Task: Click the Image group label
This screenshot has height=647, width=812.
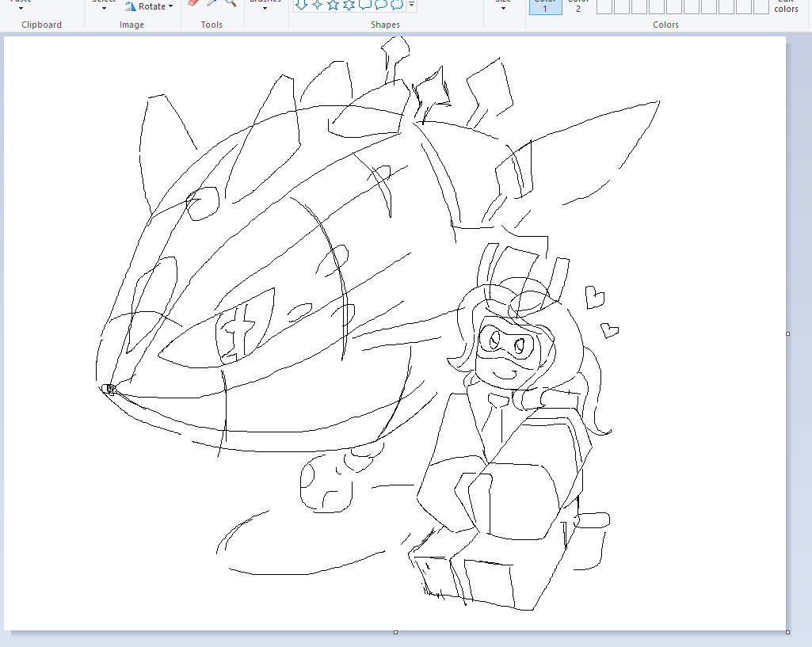Action: [x=132, y=25]
